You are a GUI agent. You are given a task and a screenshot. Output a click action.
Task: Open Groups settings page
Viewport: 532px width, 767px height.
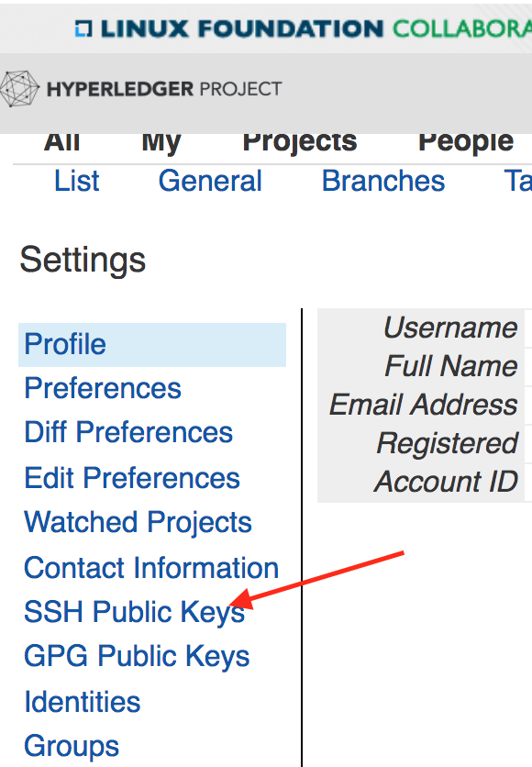[x=72, y=747]
